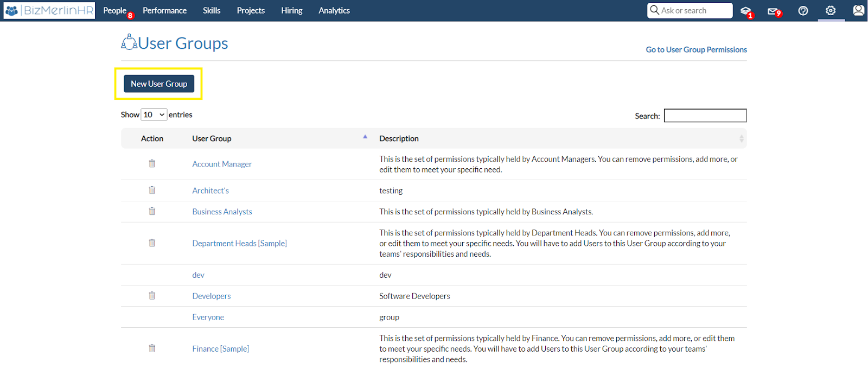Open the Show entries count dropdown

tap(154, 114)
